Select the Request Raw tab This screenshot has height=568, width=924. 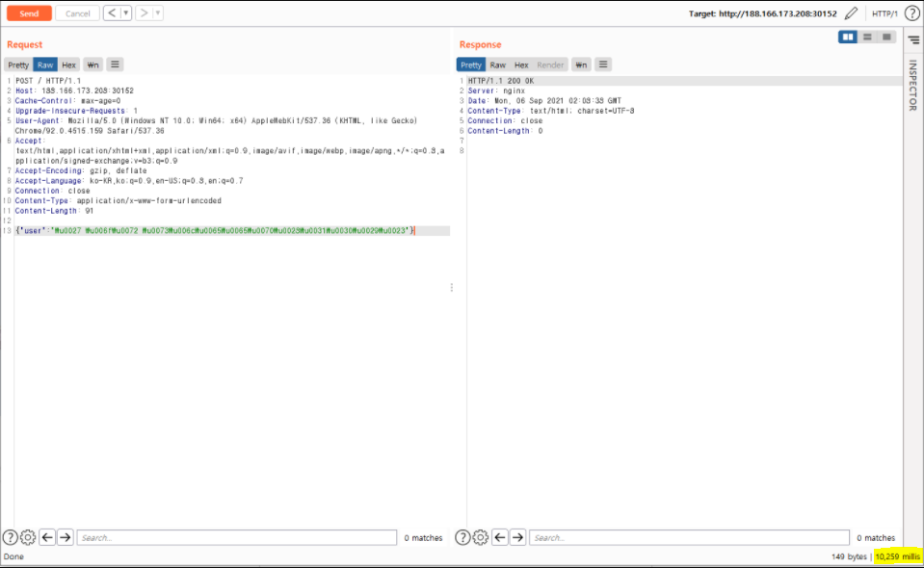[x=45, y=65]
